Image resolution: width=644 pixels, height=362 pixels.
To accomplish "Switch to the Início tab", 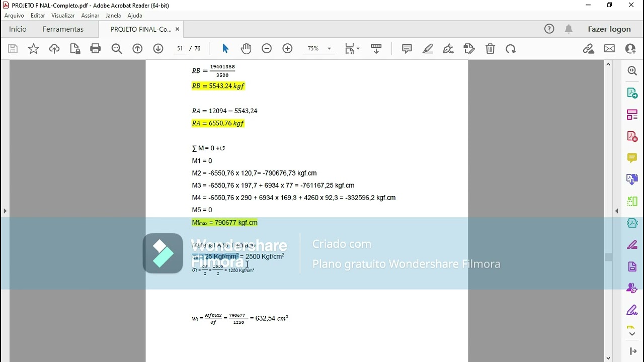I will tap(18, 29).
